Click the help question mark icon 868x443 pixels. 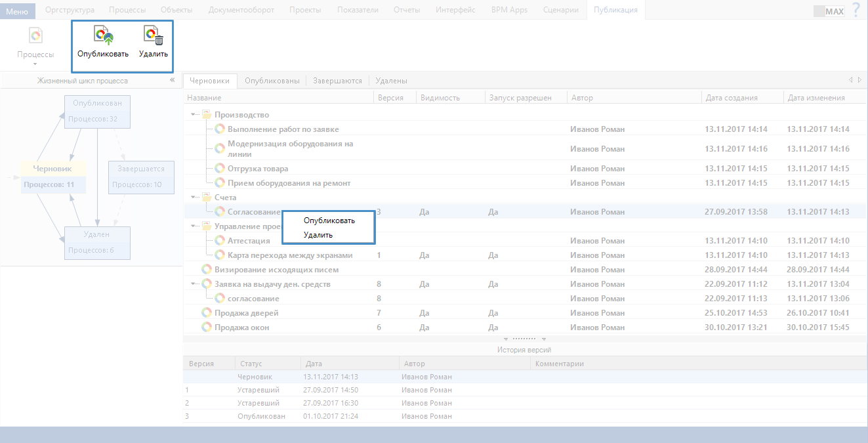pyautogui.click(x=856, y=10)
